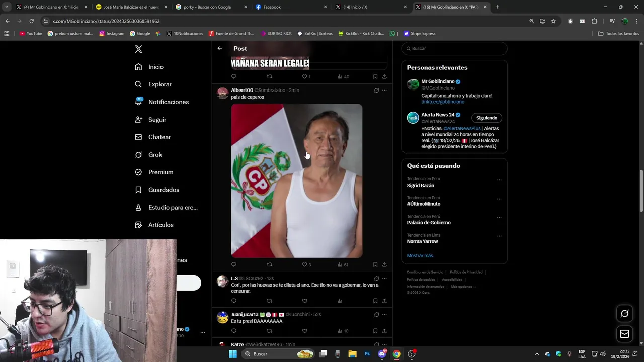
Task: Open Explorar in X sidebar
Action: coord(153,84)
